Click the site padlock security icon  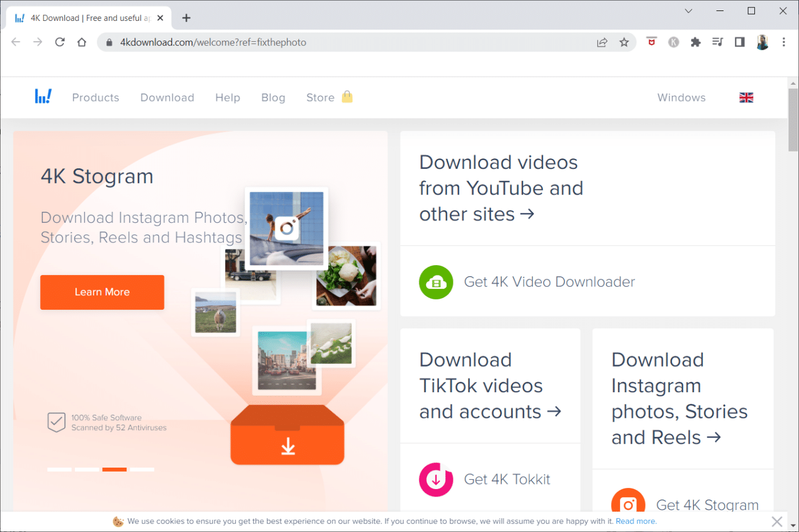(109, 42)
